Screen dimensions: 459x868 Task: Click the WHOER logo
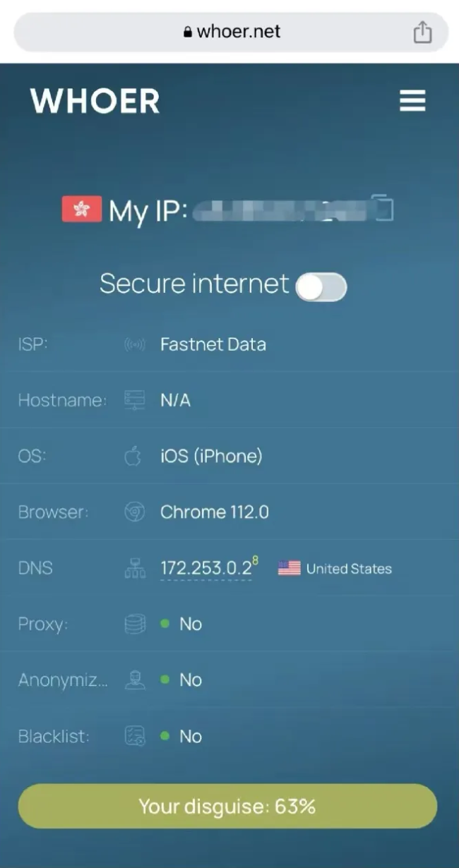(x=95, y=101)
